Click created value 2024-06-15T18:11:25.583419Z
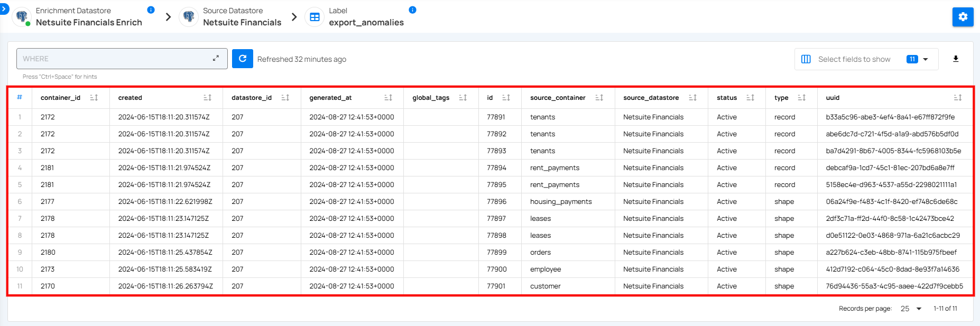 [165, 269]
